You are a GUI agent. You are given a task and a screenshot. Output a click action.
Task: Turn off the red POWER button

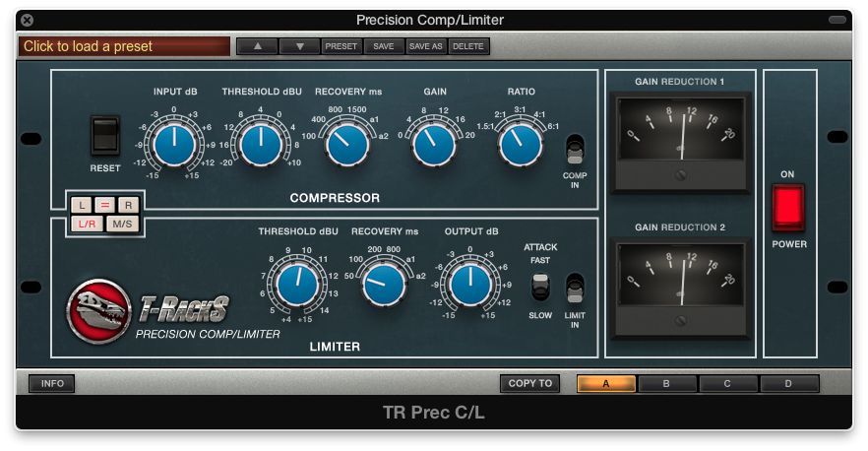[x=788, y=207]
